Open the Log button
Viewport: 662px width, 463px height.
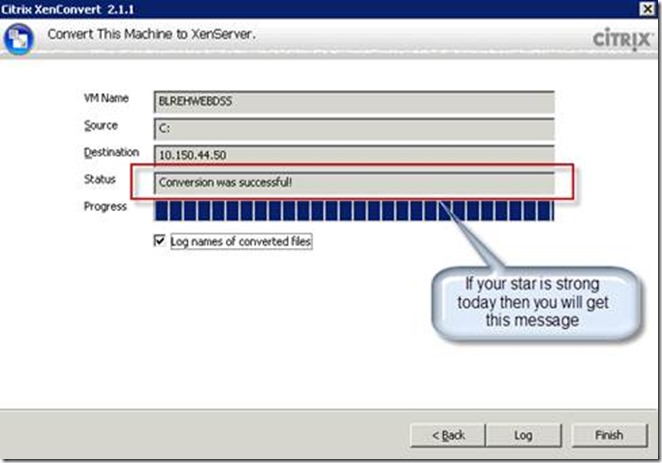(524, 435)
